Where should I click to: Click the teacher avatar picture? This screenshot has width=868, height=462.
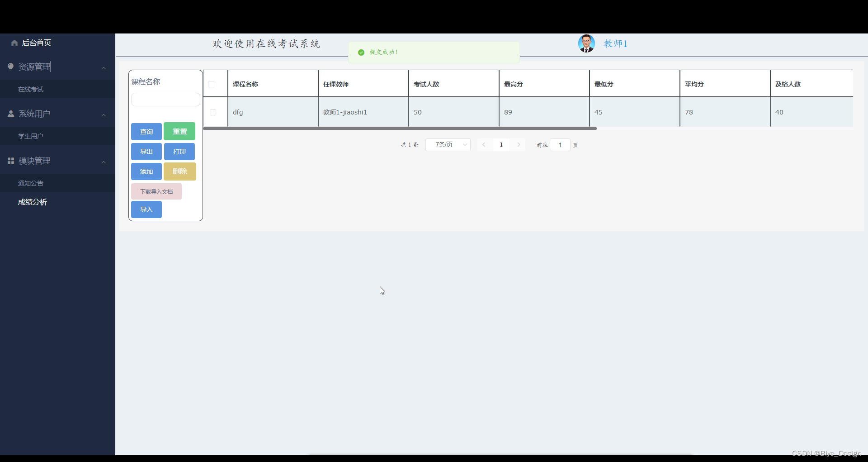click(x=586, y=43)
